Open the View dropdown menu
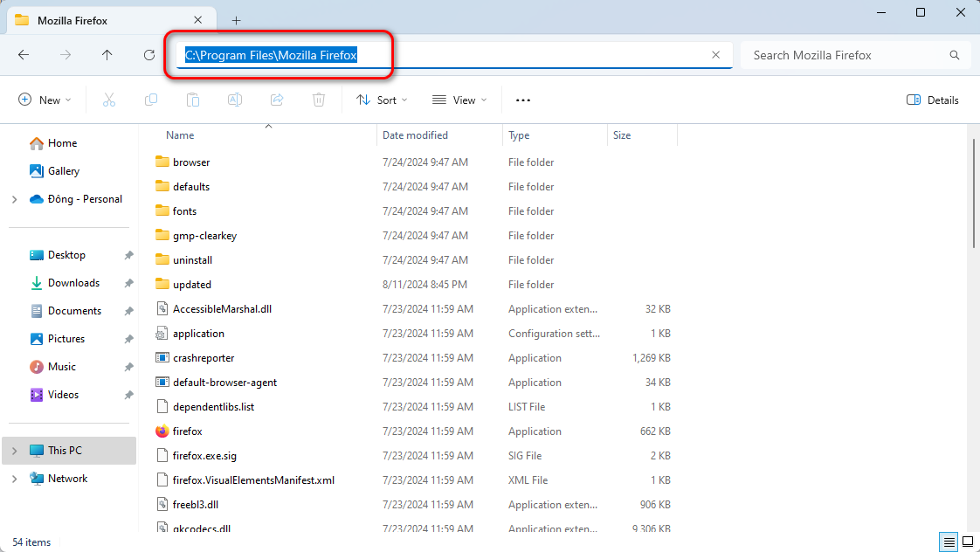This screenshot has height=552, width=980. coord(459,100)
